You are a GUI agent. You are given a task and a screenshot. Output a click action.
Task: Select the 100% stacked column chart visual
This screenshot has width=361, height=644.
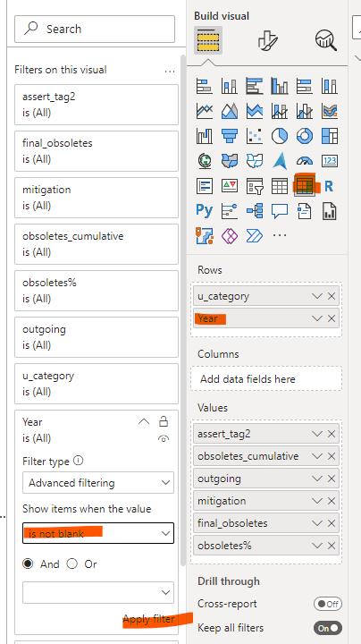(330, 86)
